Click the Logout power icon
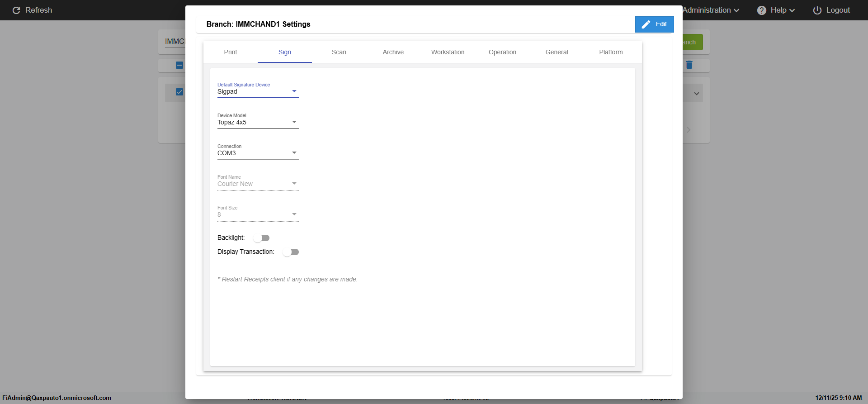Viewport: 868px width, 404px height. 817,10
